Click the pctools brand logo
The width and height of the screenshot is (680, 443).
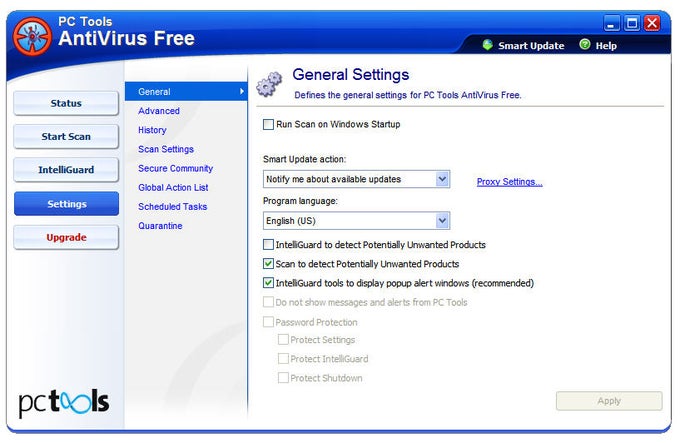tap(63, 403)
